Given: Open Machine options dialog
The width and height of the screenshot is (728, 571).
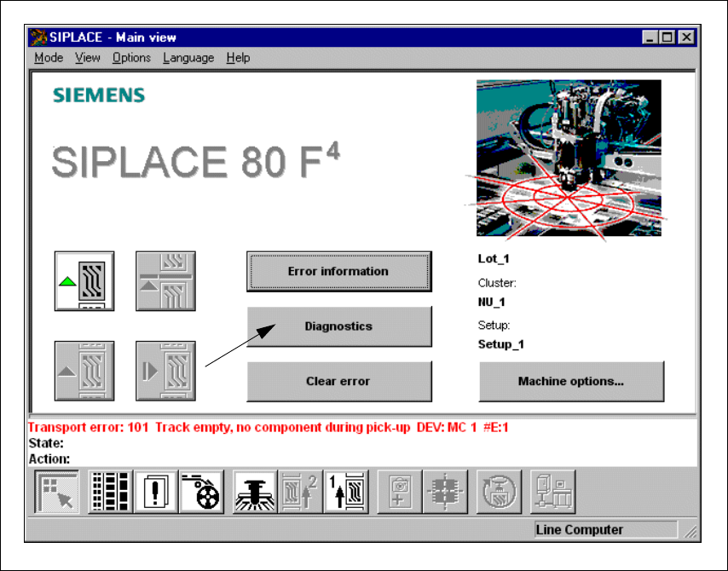Looking at the screenshot, I should click(x=571, y=381).
